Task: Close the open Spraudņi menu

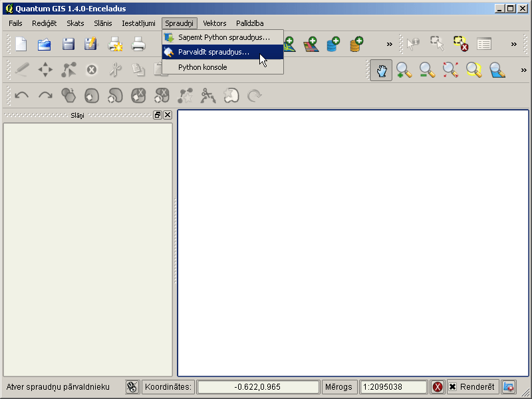Action: 179,23
